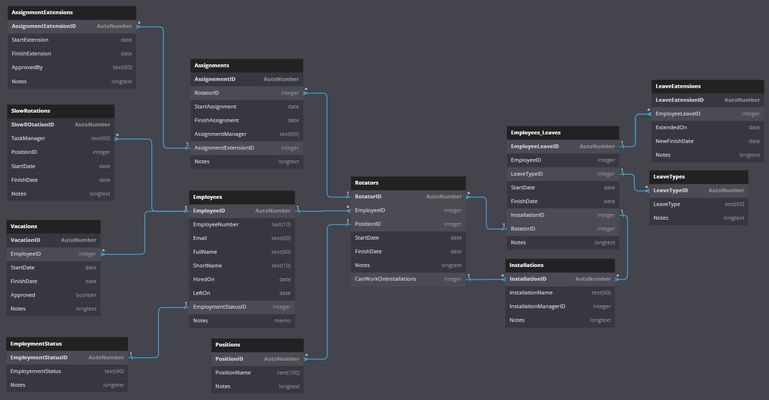
Task: Click the ExtendedOn date field row
Action: (x=708, y=127)
